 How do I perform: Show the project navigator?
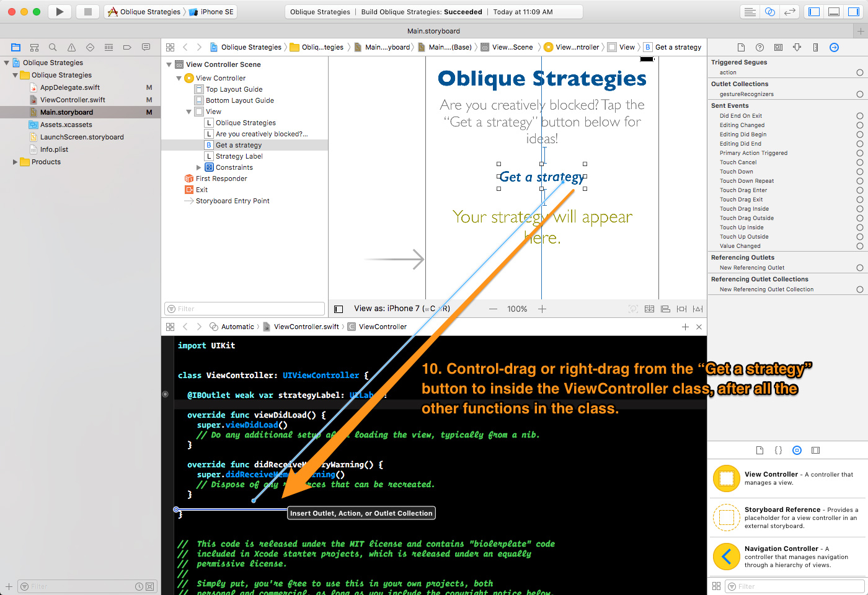tap(15, 47)
